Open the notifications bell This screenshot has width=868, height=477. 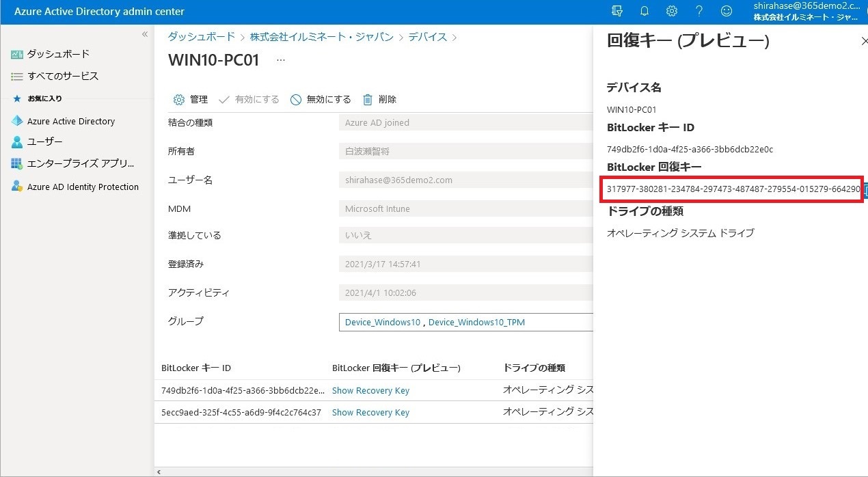click(x=645, y=11)
